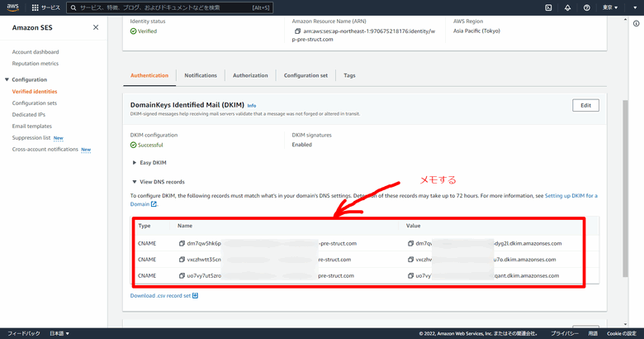The image size is (644, 339).
Task: Click the feedback link in footer
Action: pos(23,334)
